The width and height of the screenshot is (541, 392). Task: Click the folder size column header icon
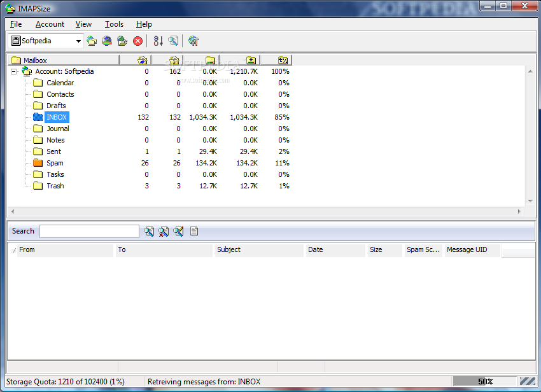(210, 60)
